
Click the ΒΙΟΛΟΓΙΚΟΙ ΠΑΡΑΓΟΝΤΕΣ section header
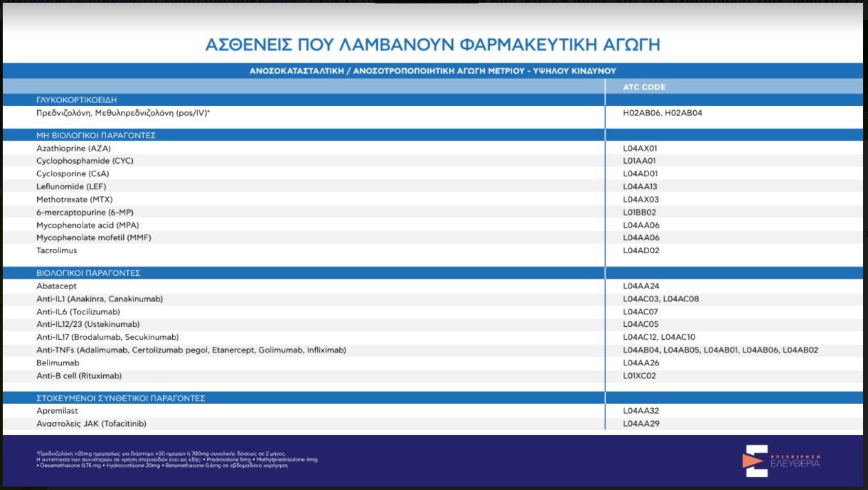(88, 273)
